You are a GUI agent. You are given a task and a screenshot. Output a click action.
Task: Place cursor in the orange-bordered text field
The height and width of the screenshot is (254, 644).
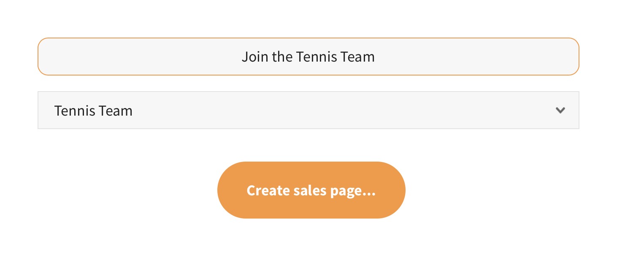[308, 57]
